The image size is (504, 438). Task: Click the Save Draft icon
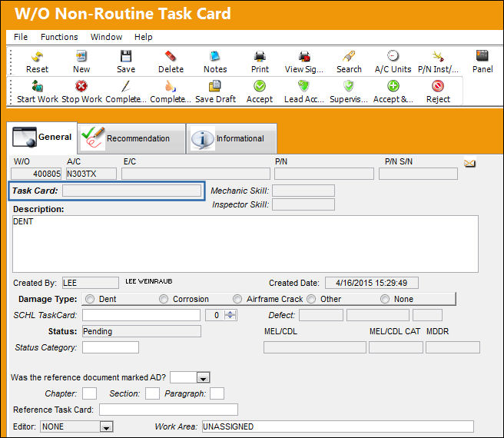coord(215,86)
